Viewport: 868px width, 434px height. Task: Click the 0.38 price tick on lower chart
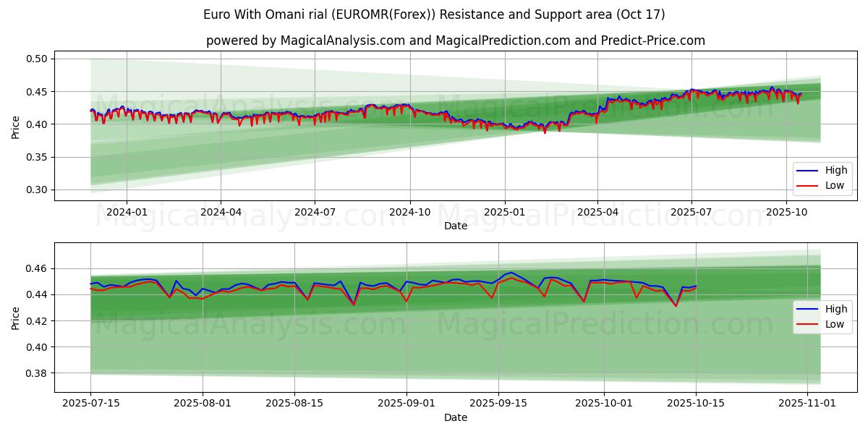[x=38, y=373]
